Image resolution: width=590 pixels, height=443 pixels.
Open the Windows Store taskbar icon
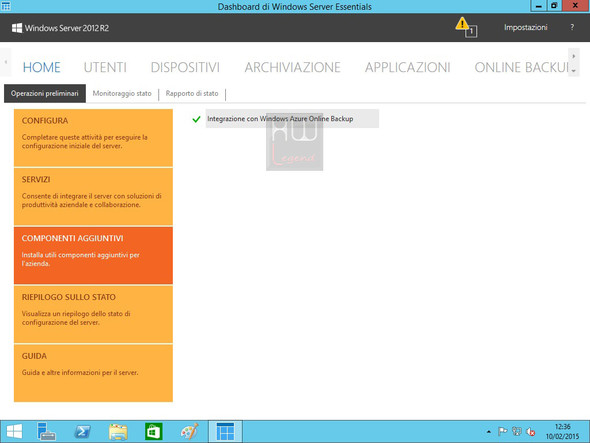(x=154, y=431)
